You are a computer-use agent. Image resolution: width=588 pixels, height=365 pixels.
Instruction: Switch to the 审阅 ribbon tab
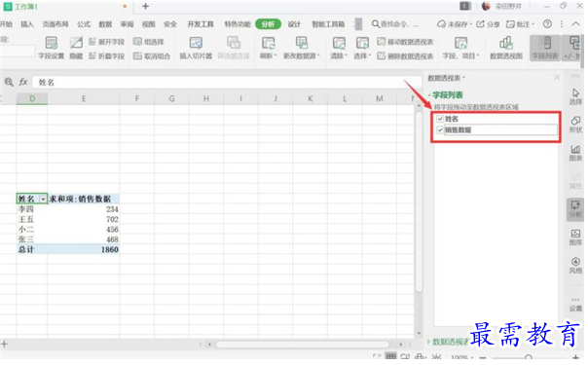click(x=127, y=24)
